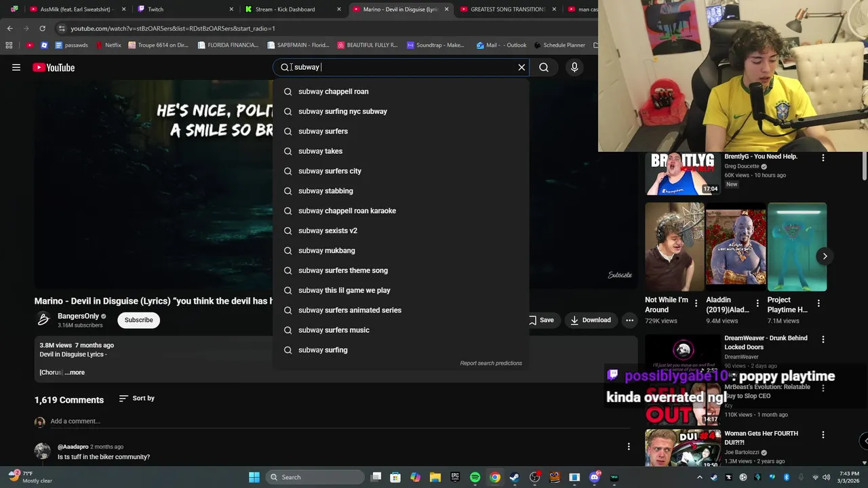Choose the 'subway surfers music' suggestion
The width and height of the screenshot is (868, 488).
pyautogui.click(x=401, y=330)
